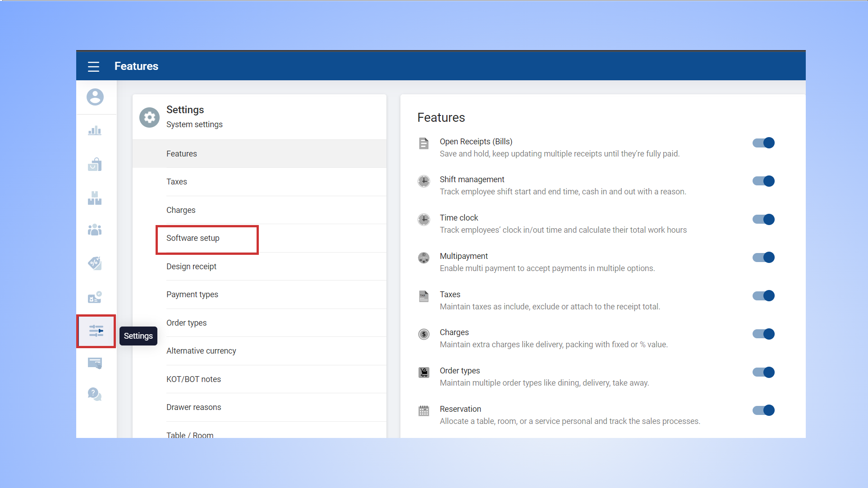Open the help chat question icon
Image resolution: width=868 pixels, height=488 pixels.
95,394
